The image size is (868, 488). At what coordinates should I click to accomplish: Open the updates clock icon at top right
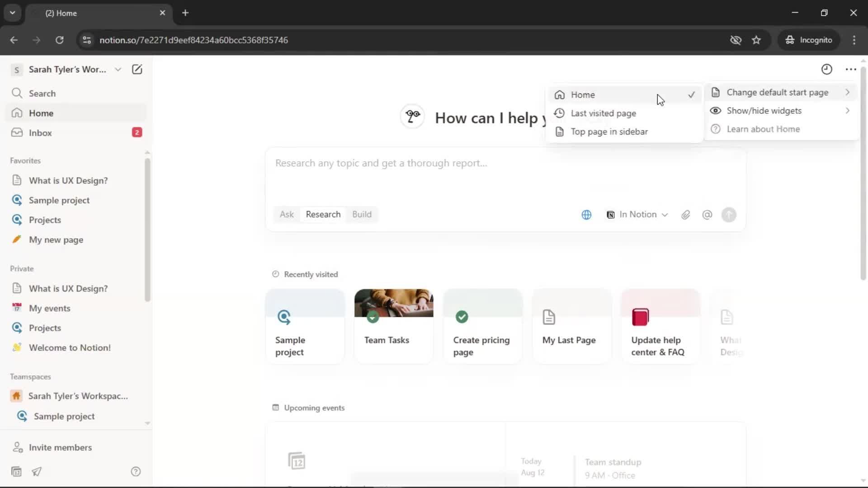click(x=826, y=70)
